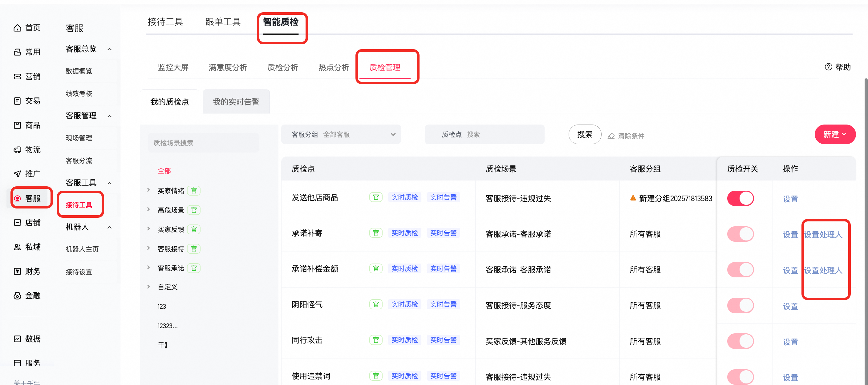
Task: Open the 推广 sidebar icon
Action: pyautogui.click(x=18, y=174)
